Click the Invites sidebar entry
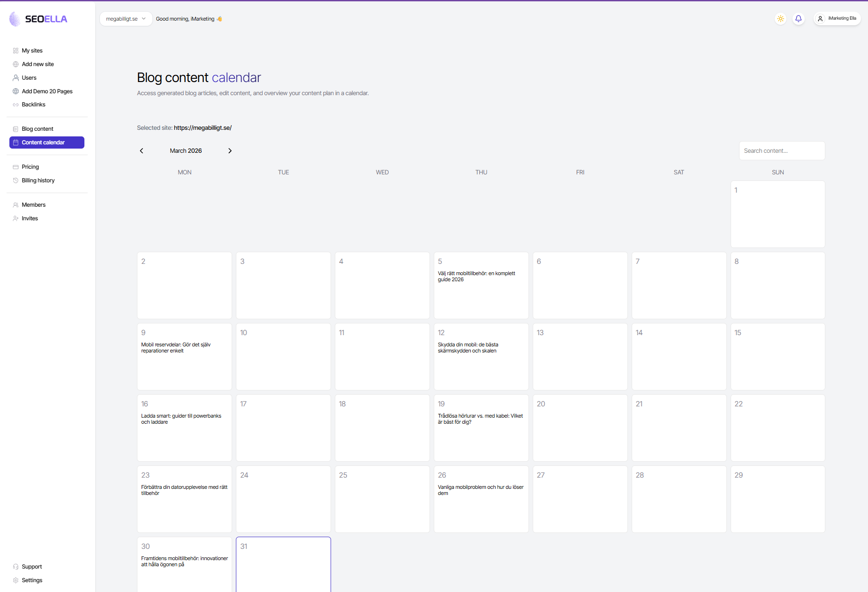868x592 pixels. coord(30,218)
